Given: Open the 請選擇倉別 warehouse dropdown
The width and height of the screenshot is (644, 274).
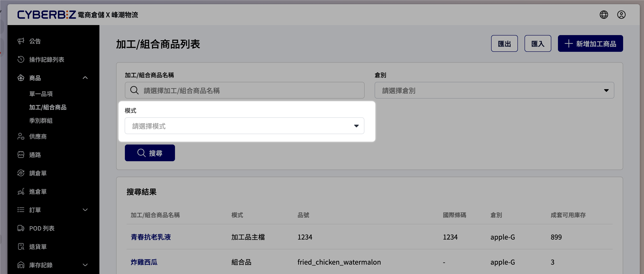Looking at the screenshot, I should click(x=494, y=90).
